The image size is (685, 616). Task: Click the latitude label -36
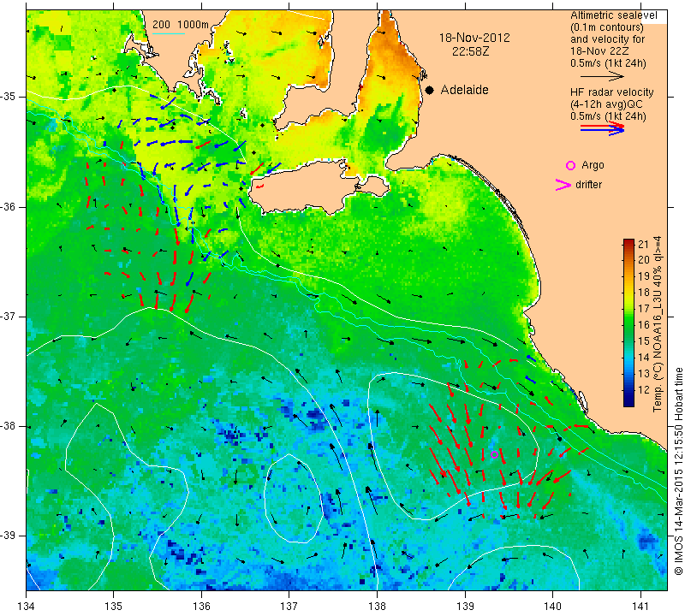click(x=9, y=206)
